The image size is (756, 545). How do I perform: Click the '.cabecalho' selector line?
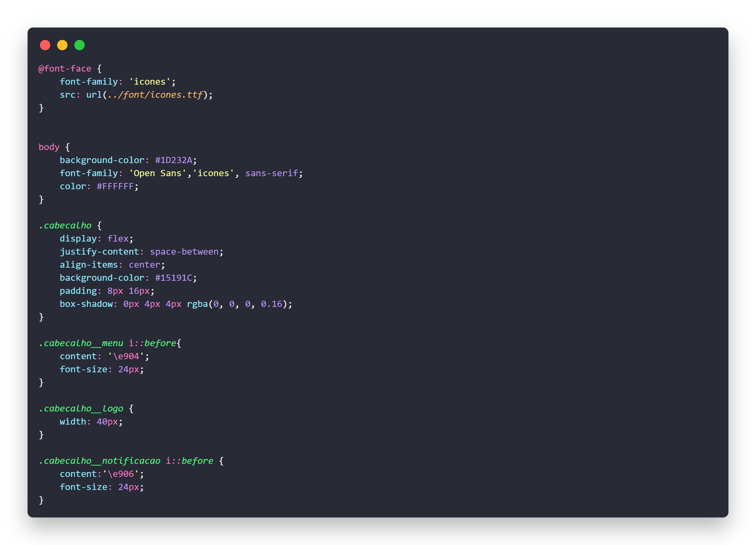click(x=70, y=226)
